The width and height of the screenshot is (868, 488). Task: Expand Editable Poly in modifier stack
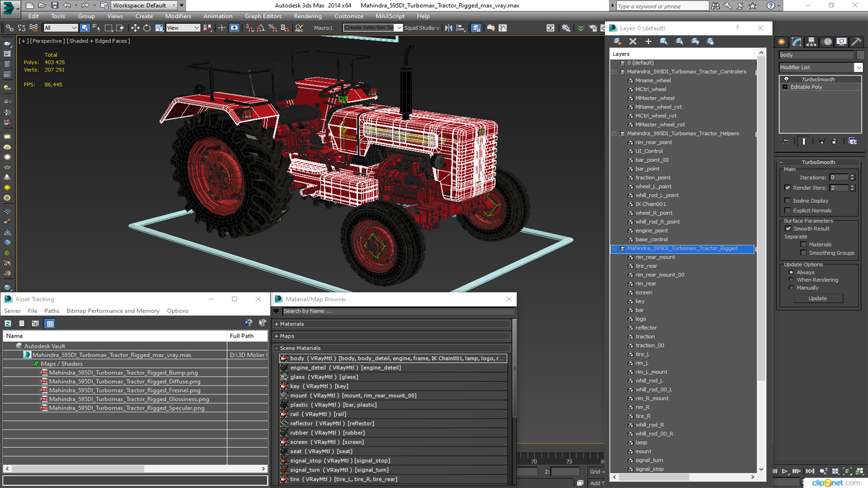click(785, 87)
